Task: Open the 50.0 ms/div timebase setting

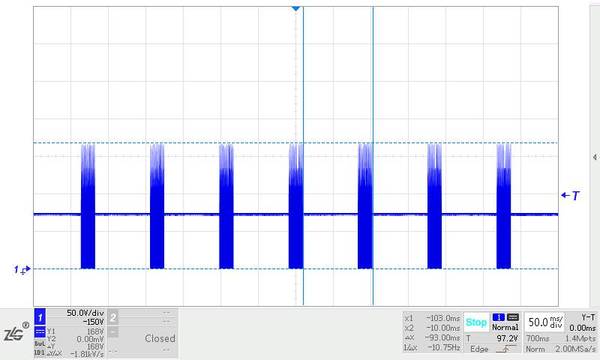Action: point(545,322)
